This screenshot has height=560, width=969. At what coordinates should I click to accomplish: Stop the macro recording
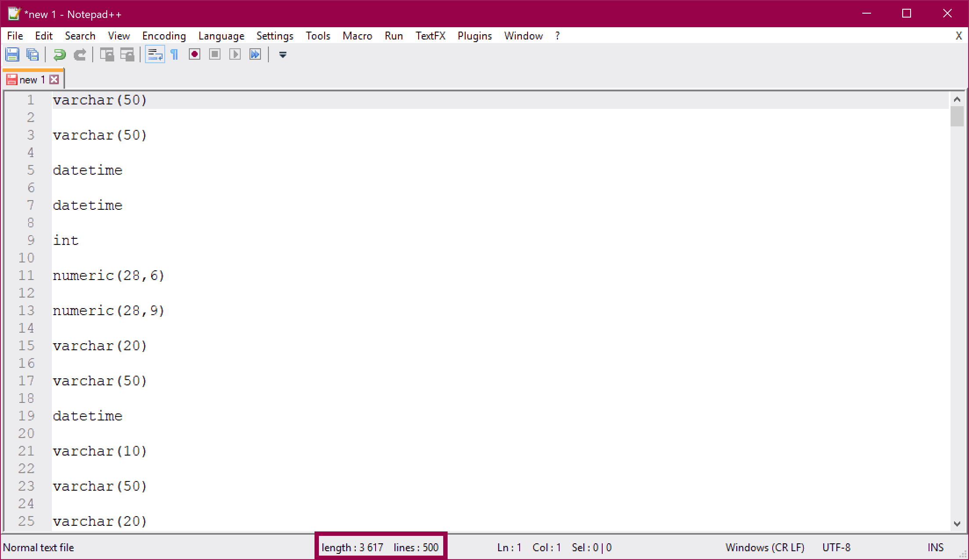[x=214, y=54]
